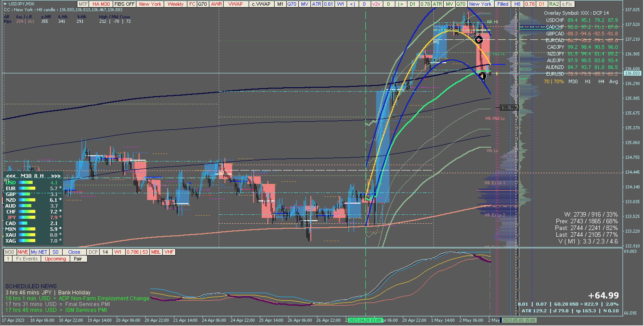Click the red AWR toolbar button
Viewport: 644px width, 326px height.
coord(216,4)
